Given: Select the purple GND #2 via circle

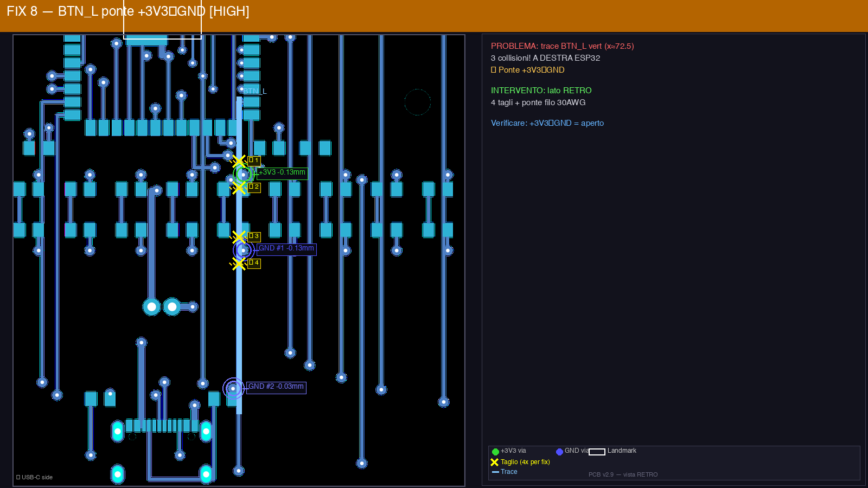Looking at the screenshot, I should point(233,388).
